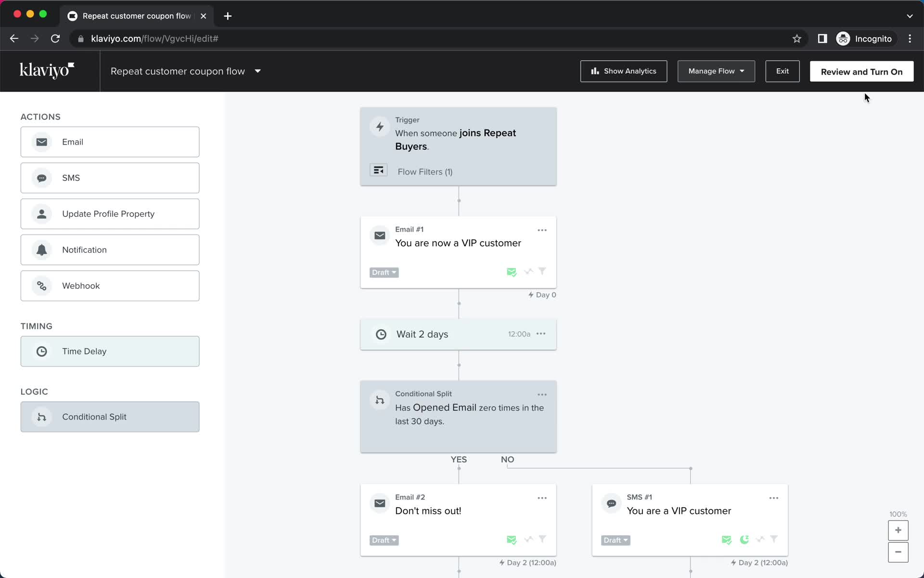The image size is (924, 578).
Task: Open Email #1 three-dot options menu
Action: coord(542,230)
